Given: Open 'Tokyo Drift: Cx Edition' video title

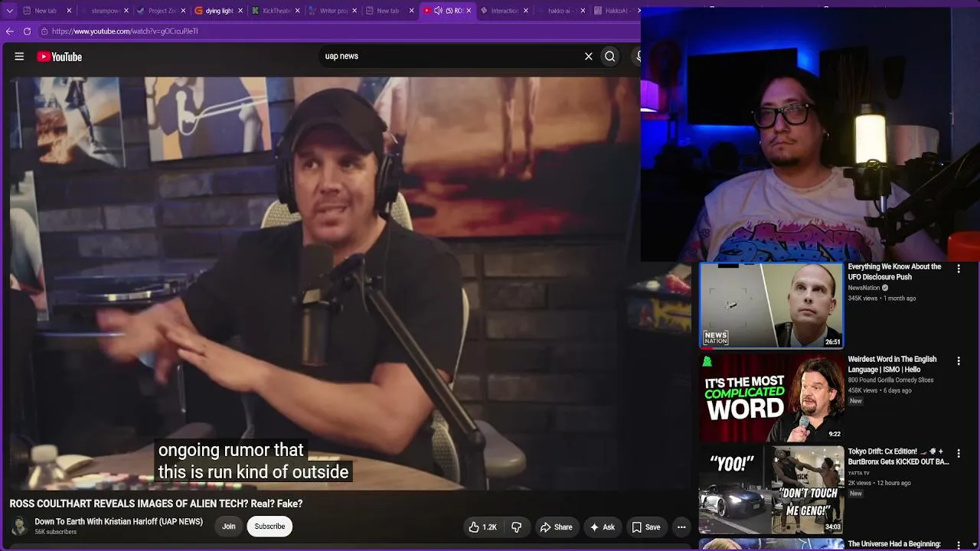Looking at the screenshot, I should (898, 457).
